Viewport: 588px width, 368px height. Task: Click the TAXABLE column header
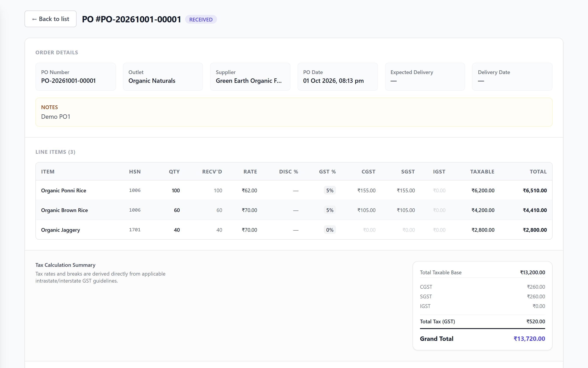tap(482, 172)
